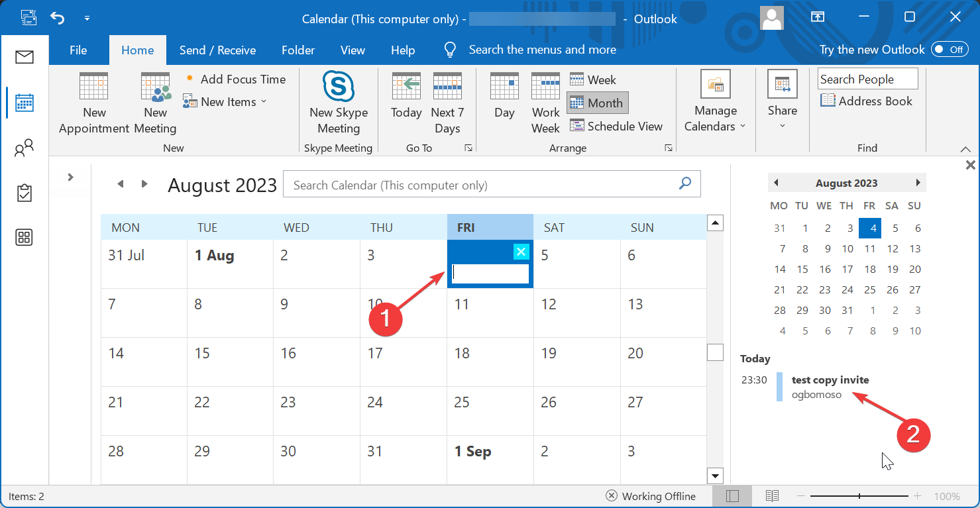Select the Month view button
Image resolution: width=980 pixels, height=508 pixels.
click(597, 103)
